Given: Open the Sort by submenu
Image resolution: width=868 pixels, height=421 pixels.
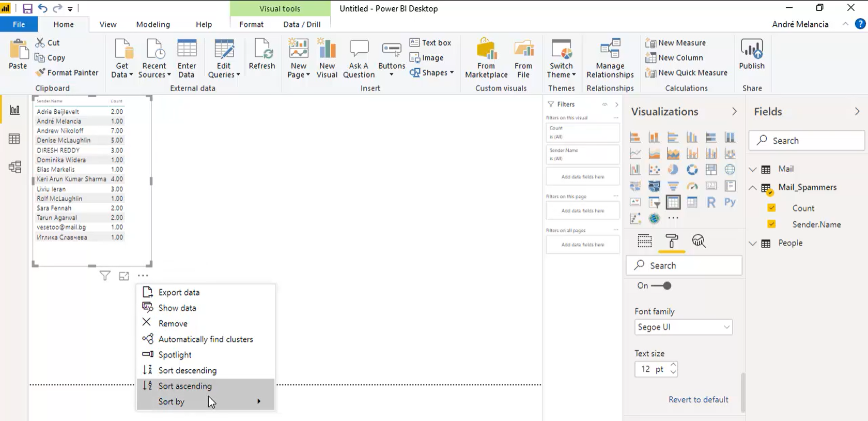Looking at the screenshot, I should [206, 402].
